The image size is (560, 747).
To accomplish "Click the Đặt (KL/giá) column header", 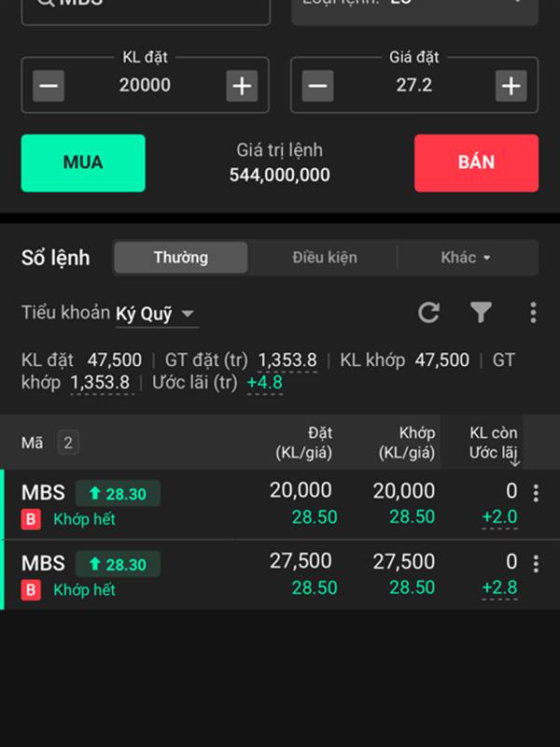I will tap(304, 443).
